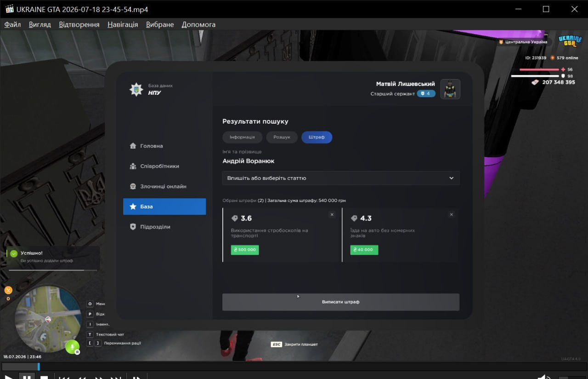Open Злочинці онлайн criminals list
This screenshot has width=588, height=379.
(x=164, y=186)
